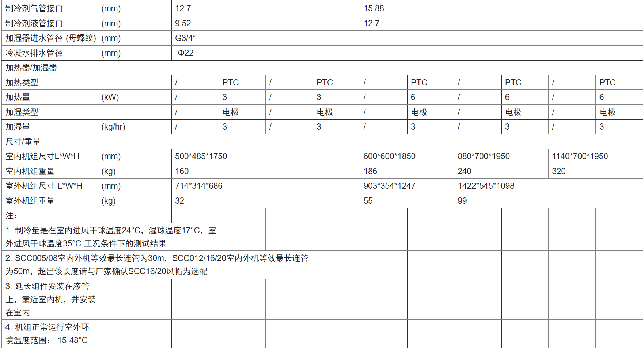Select the 320 indoor unit weight cell
Viewport: 644px width, 349px height.
click(x=558, y=171)
